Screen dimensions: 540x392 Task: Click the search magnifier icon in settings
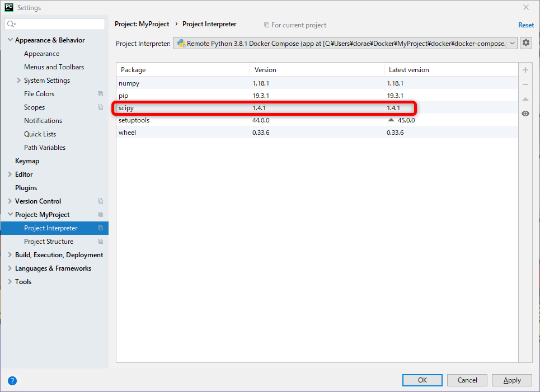pos(11,24)
